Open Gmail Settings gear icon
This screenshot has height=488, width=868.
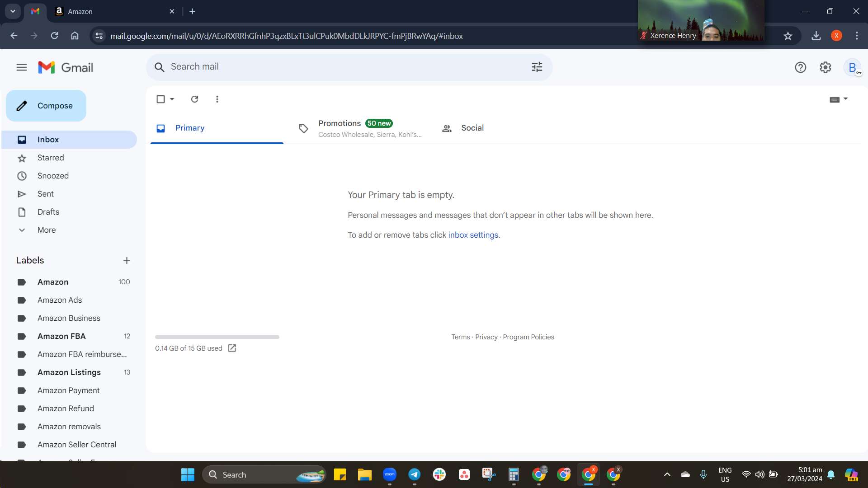tap(826, 67)
